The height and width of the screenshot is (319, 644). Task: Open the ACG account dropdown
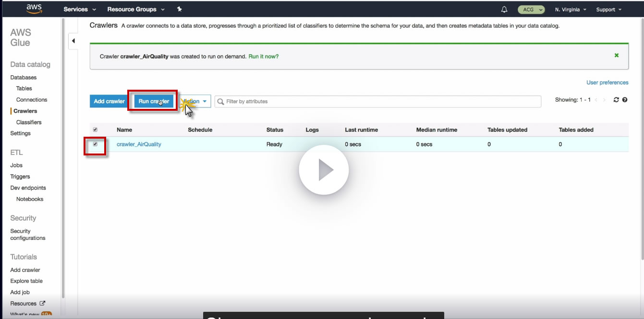(531, 10)
